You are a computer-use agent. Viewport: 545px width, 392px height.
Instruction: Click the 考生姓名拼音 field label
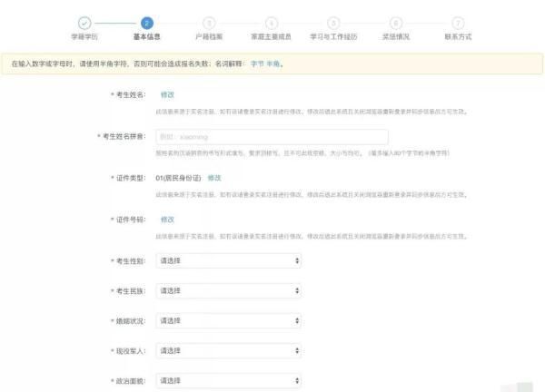(122, 136)
